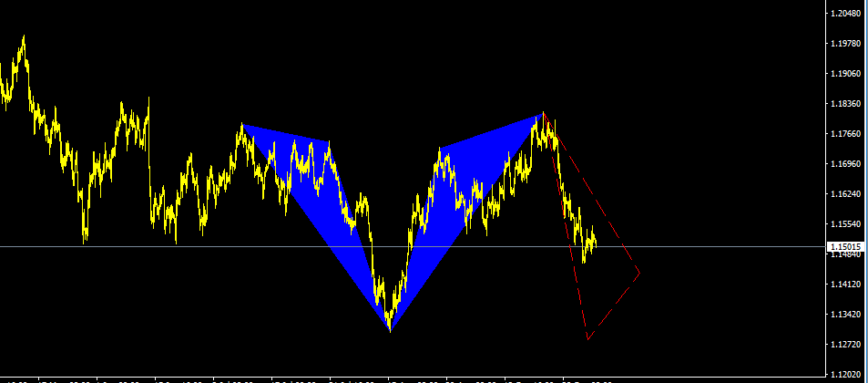Click the 1.12020 price axis label
This screenshot has width=868, height=383.
[846, 375]
